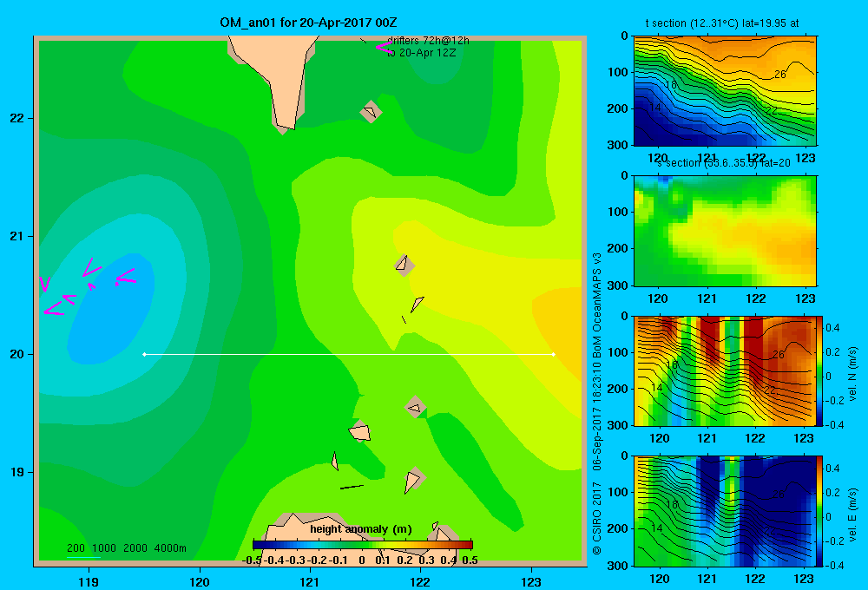
Task: Click the "t section (12..31°C) lat=19.95" title
Action: tap(722, 23)
